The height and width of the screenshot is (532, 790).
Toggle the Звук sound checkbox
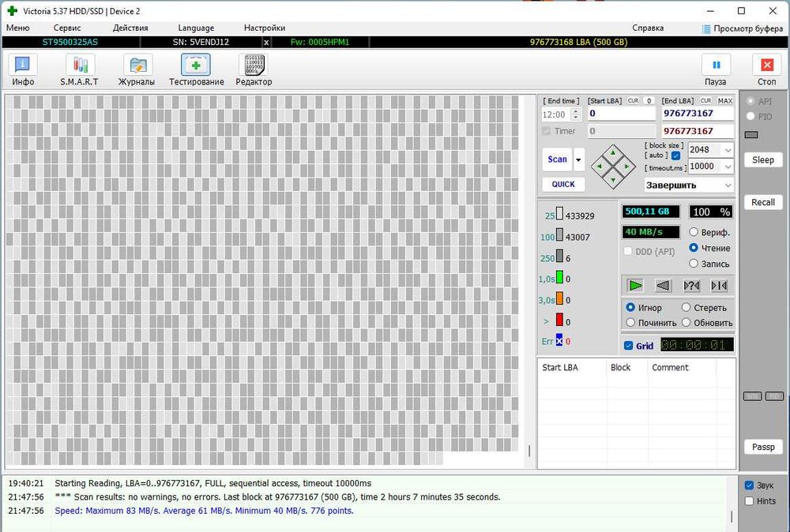[x=749, y=485]
